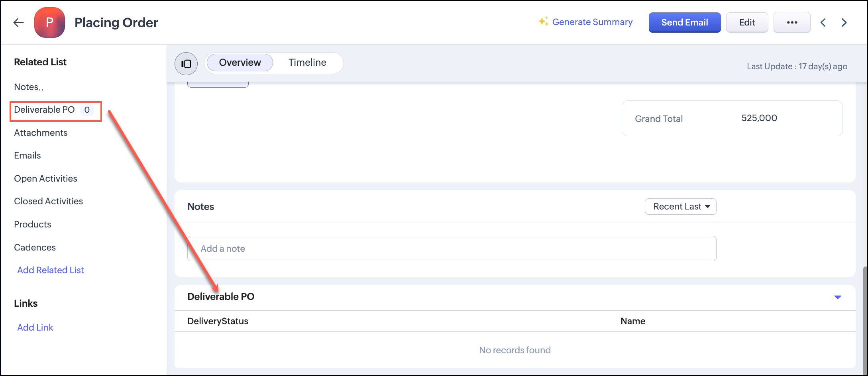Collapse the Deliverable PO section arrow

(x=837, y=297)
